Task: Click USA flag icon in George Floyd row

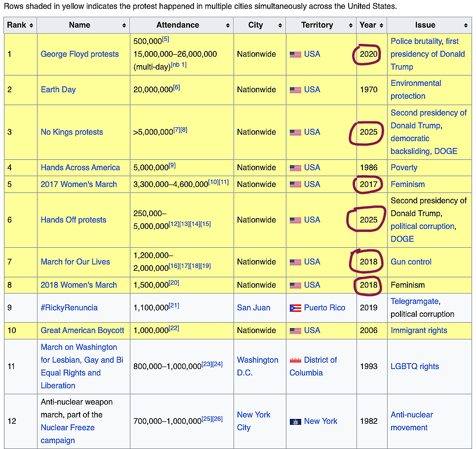Action: click(x=295, y=55)
